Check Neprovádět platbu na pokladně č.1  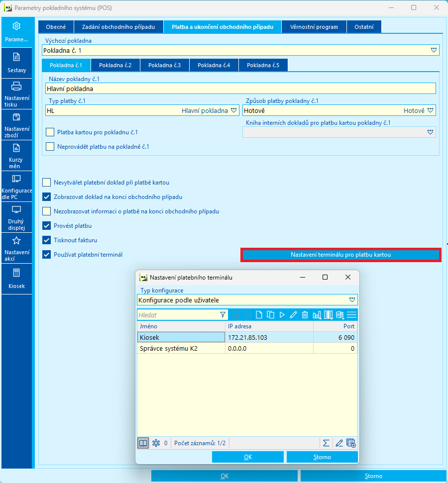tap(50, 147)
